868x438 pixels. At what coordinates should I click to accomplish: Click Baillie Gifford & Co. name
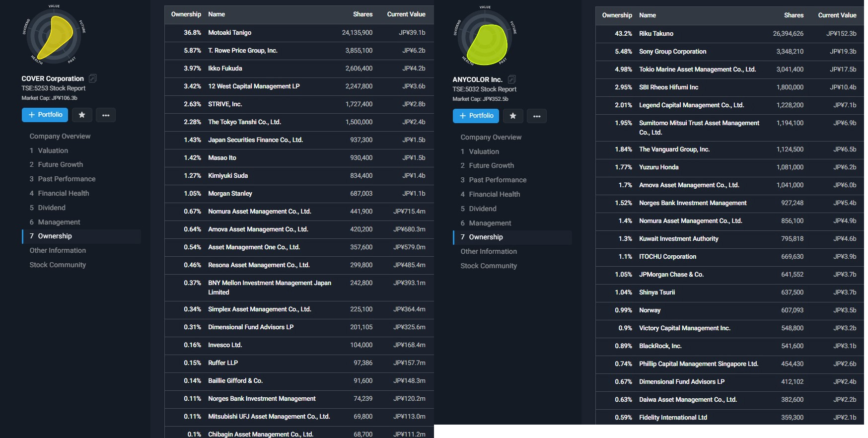click(235, 381)
